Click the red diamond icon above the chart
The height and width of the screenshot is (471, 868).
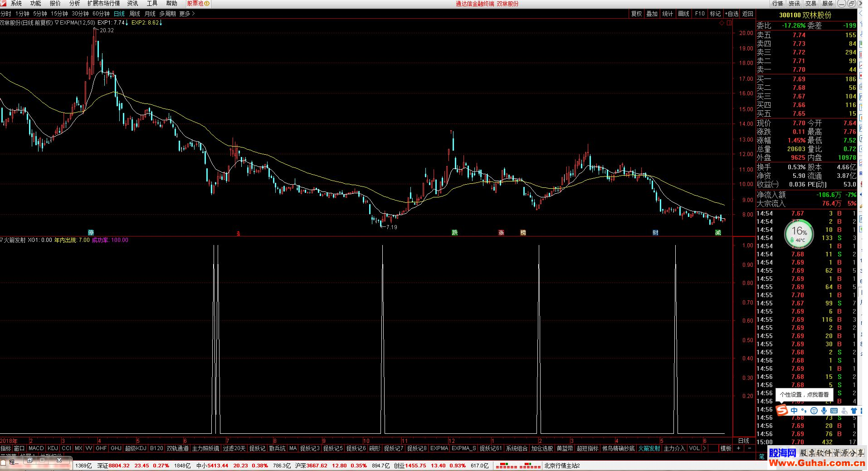722,22
